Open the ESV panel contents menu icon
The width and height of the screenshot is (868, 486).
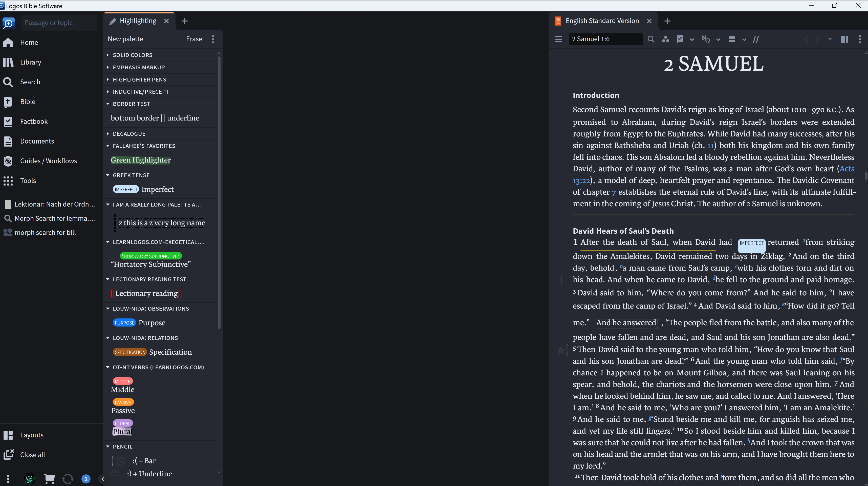[559, 39]
